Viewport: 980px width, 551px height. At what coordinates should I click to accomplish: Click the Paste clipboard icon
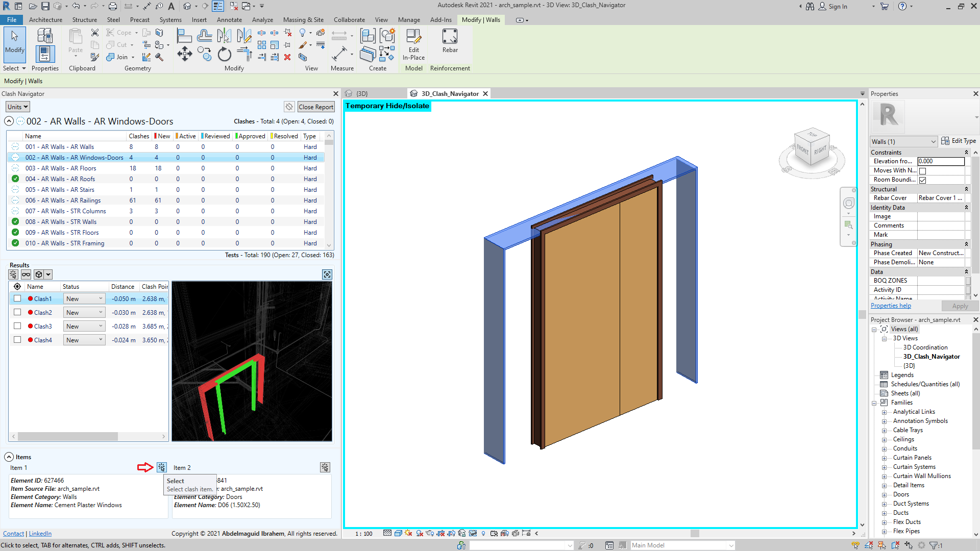click(76, 37)
